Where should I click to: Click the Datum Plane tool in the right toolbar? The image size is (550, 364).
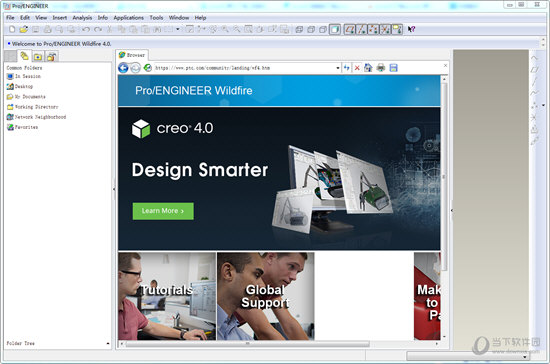pyautogui.click(x=534, y=69)
